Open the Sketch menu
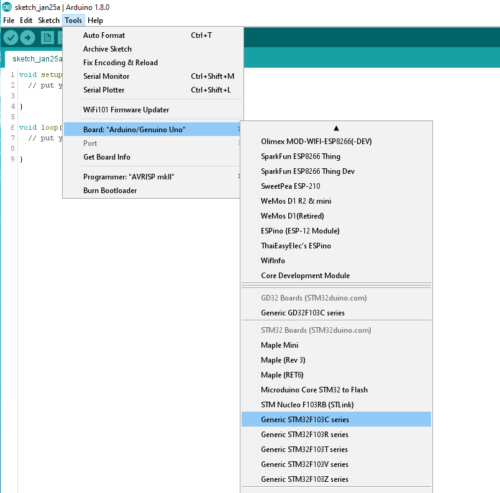500x493 pixels. tap(49, 20)
